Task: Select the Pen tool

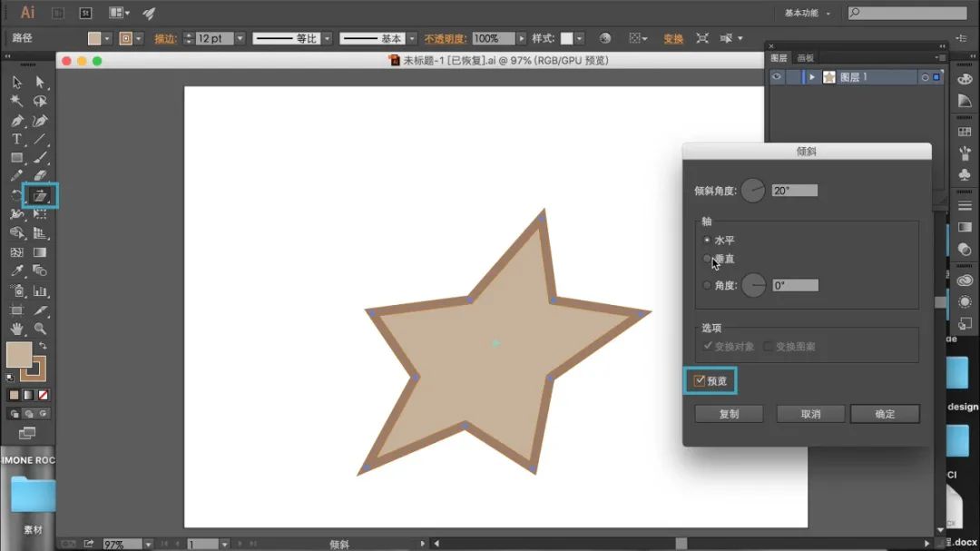Action: coord(17,120)
